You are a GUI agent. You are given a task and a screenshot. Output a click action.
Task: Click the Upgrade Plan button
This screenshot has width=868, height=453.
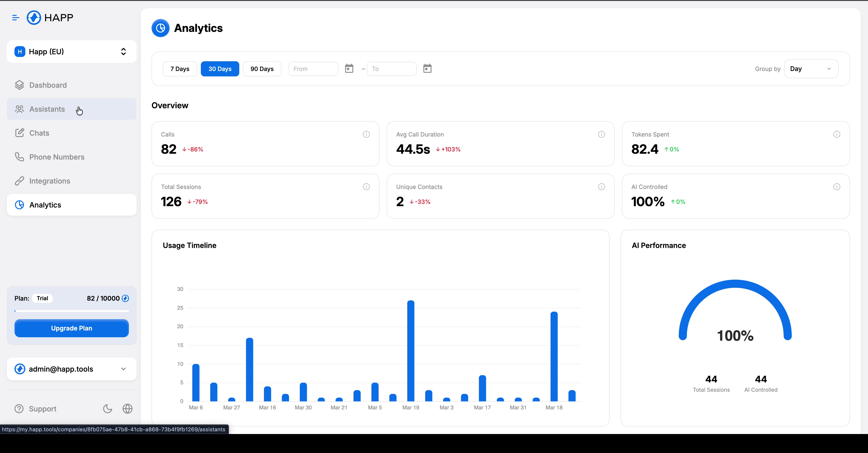coord(71,328)
